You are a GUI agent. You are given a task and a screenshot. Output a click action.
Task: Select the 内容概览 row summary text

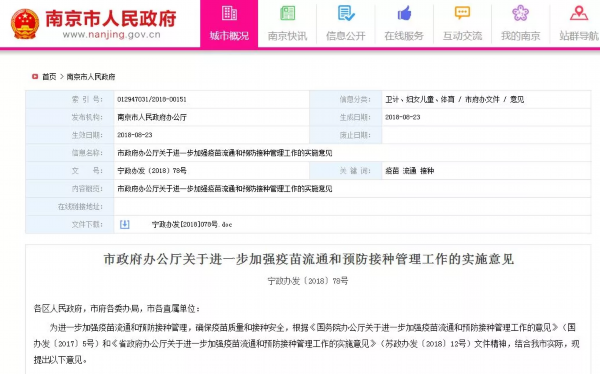click(225, 189)
